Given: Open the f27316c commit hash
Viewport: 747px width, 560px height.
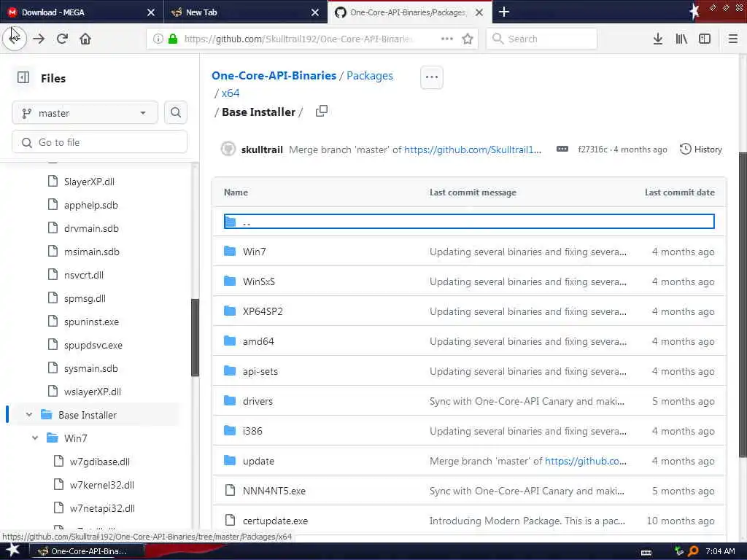Looking at the screenshot, I should pyautogui.click(x=592, y=149).
